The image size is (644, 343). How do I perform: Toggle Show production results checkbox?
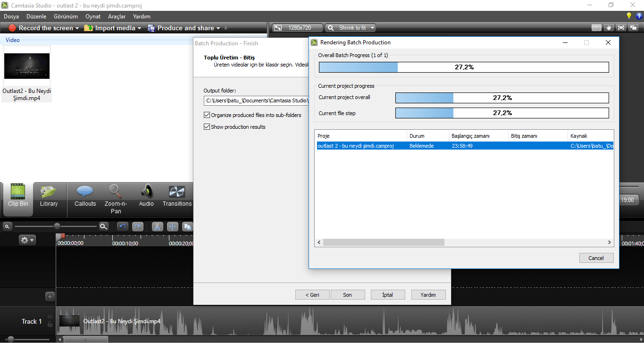(x=207, y=126)
